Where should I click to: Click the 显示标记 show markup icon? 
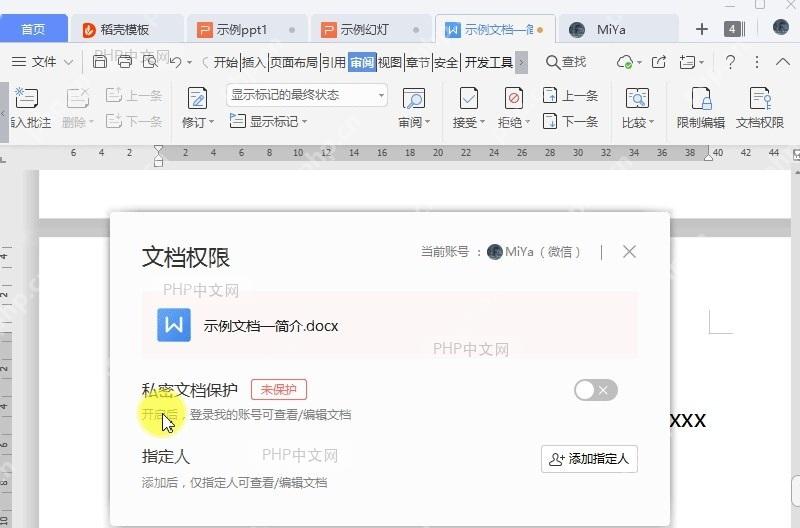click(x=238, y=121)
